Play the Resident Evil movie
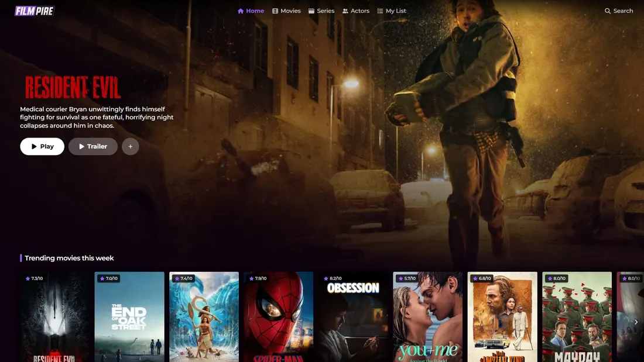644x362 pixels. (42, 147)
